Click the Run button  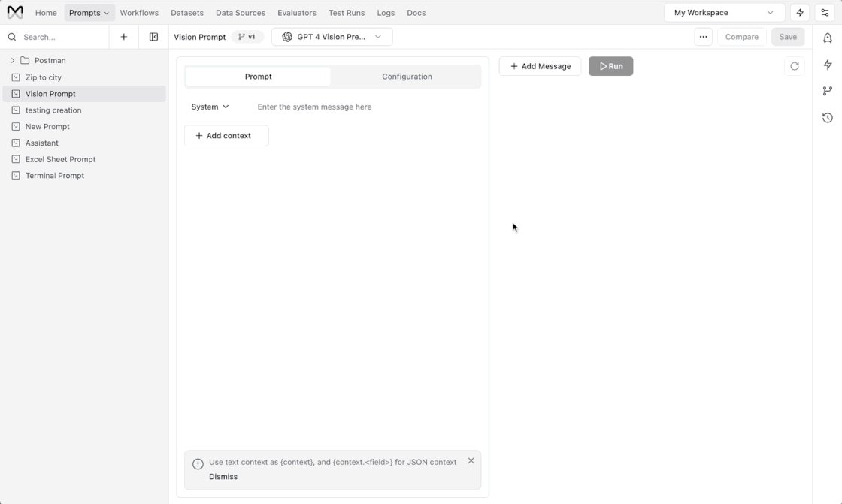(x=610, y=66)
